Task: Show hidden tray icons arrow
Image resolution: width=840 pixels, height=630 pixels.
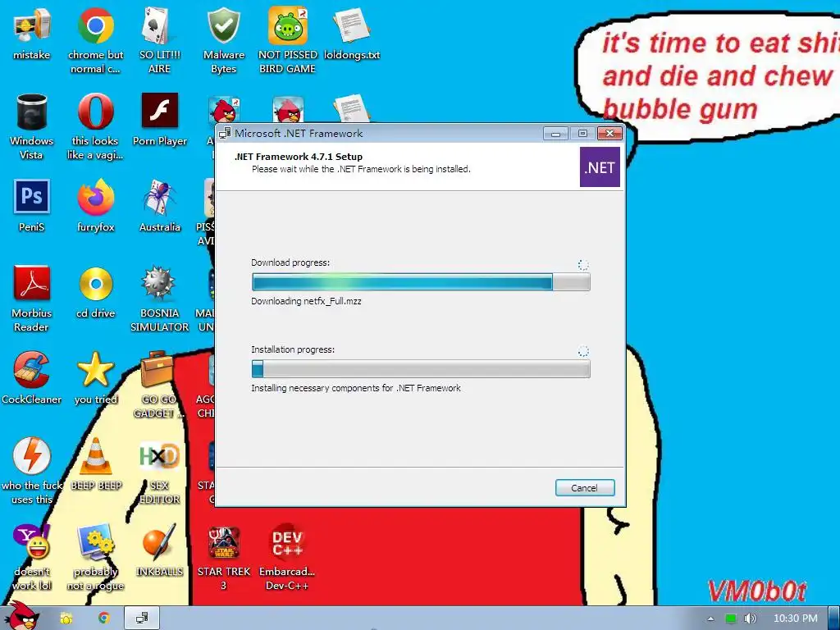Action: pos(710,619)
